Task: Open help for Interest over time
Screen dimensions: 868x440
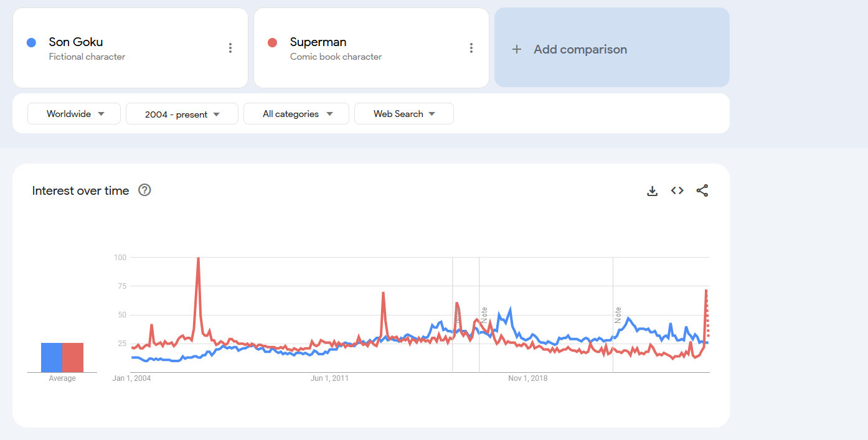Action: point(144,190)
